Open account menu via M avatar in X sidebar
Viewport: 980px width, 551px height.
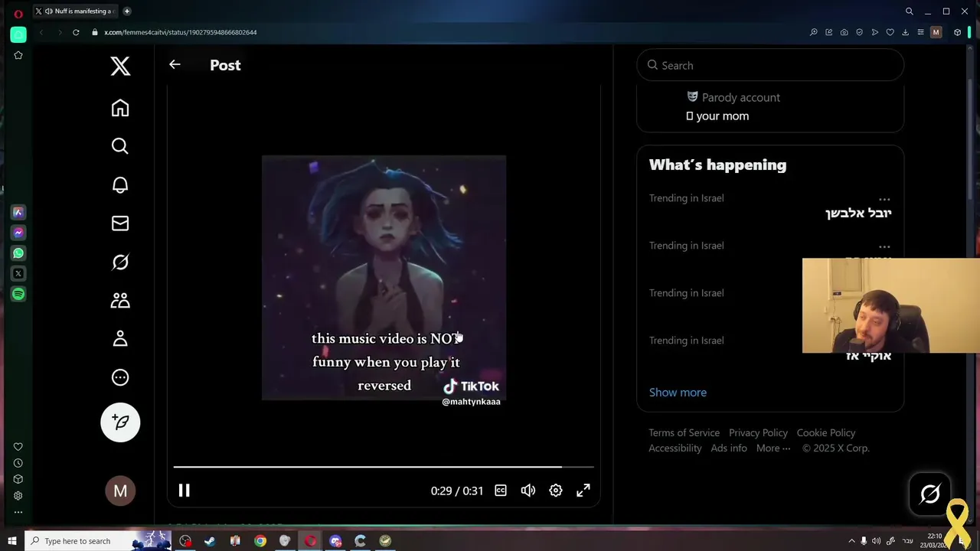120,491
